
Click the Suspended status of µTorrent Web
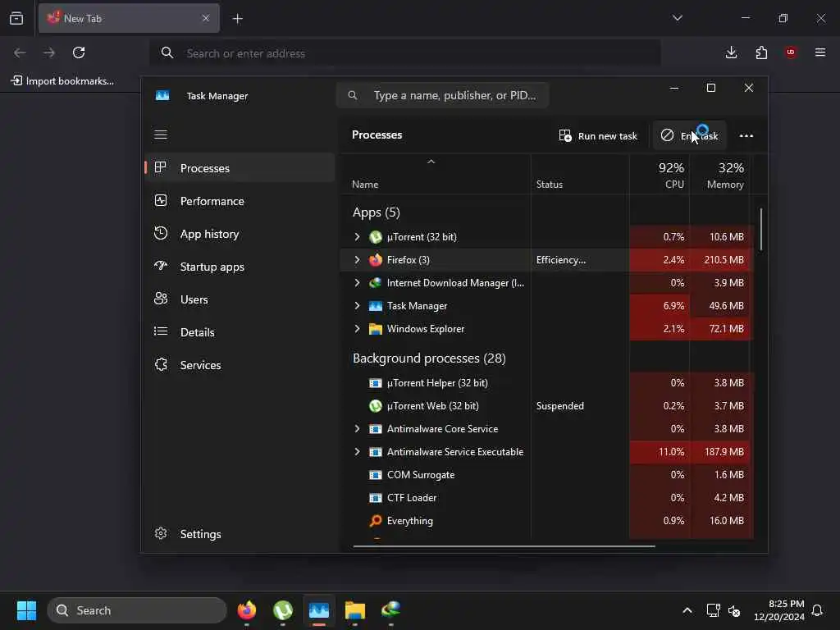[x=559, y=405]
